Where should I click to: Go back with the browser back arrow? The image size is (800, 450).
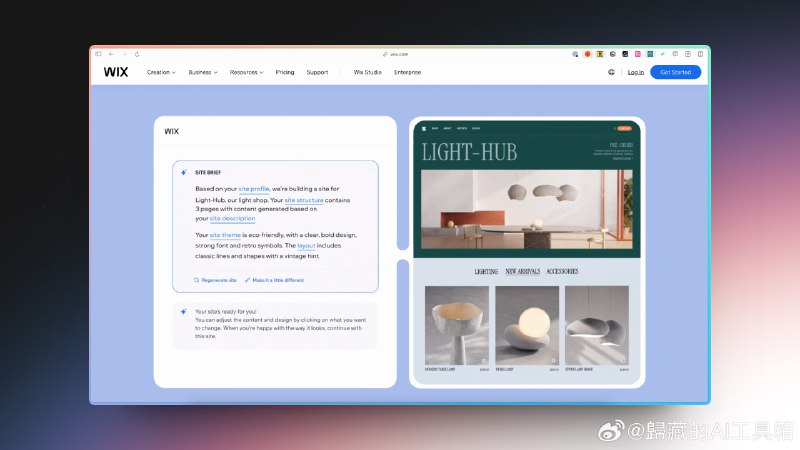point(111,54)
